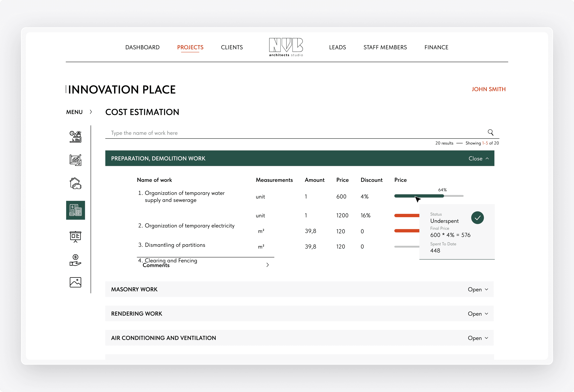Image resolution: width=574 pixels, height=392 pixels.
Task: Open the Staff Members tab
Action: tap(385, 47)
